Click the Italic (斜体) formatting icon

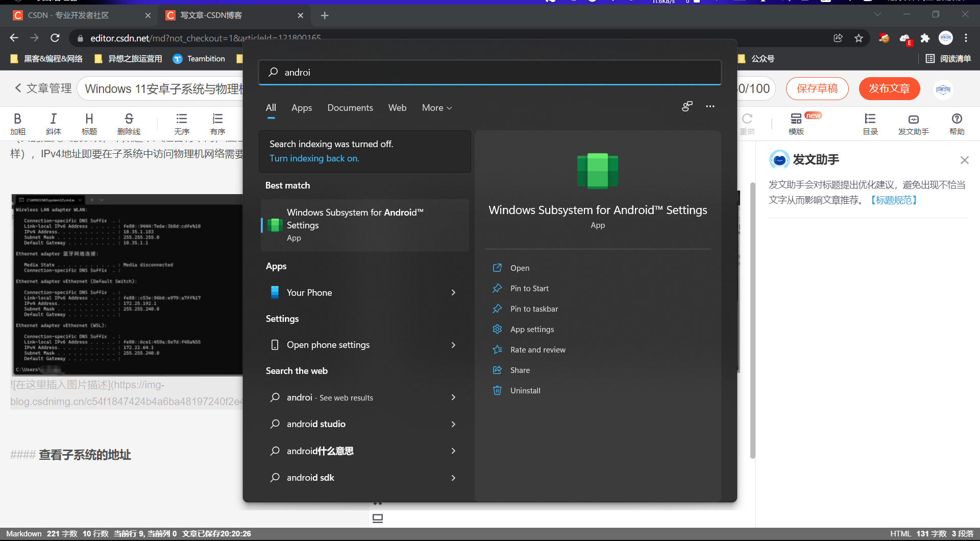53,119
